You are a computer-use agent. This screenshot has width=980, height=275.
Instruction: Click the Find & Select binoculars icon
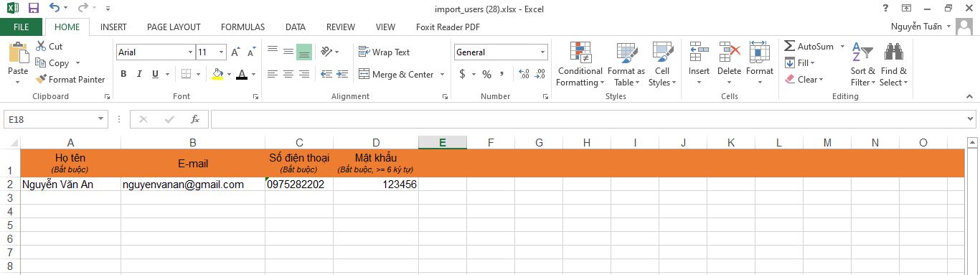pyautogui.click(x=893, y=52)
